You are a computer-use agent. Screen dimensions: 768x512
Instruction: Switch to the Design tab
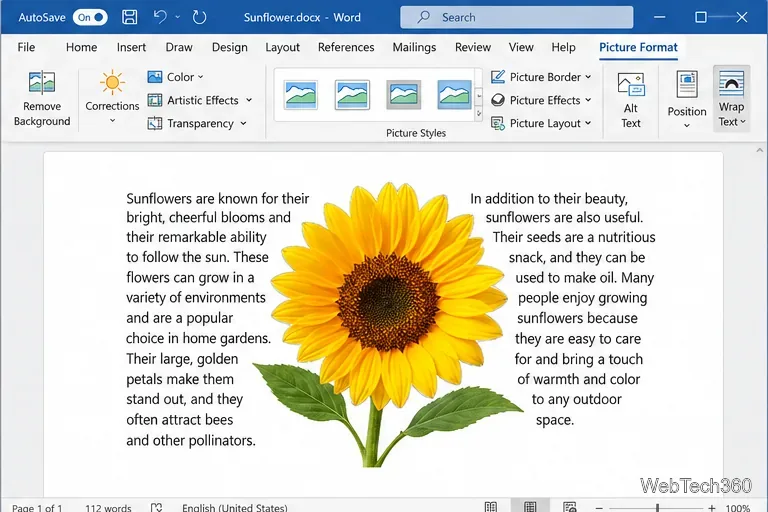tap(230, 47)
